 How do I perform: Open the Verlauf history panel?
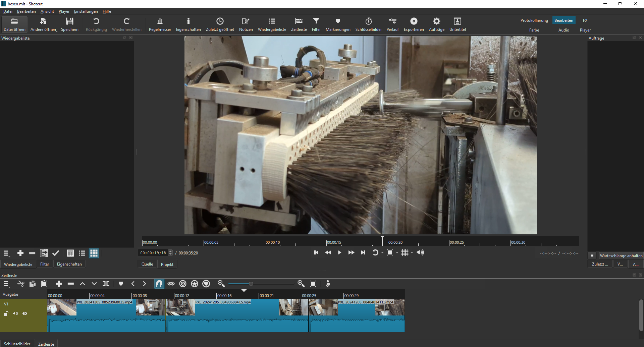392,24
